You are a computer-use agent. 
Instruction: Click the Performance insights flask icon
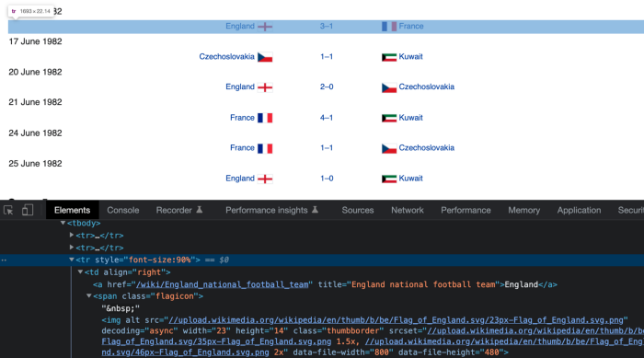coord(315,210)
